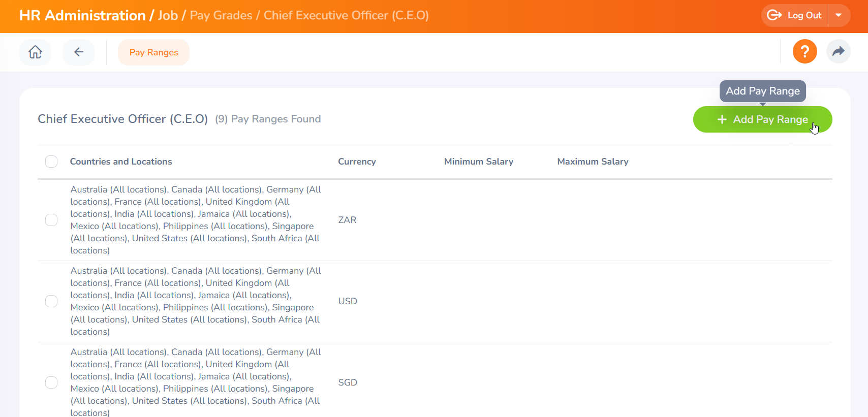Tick the SGD pay range checkbox
Screen dimensions: 868x417
click(51, 382)
